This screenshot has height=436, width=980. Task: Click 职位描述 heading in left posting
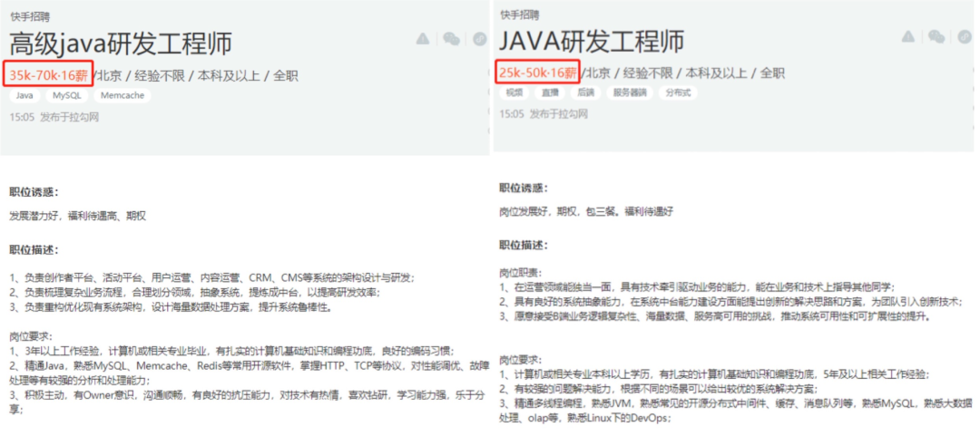click(x=34, y=250)
